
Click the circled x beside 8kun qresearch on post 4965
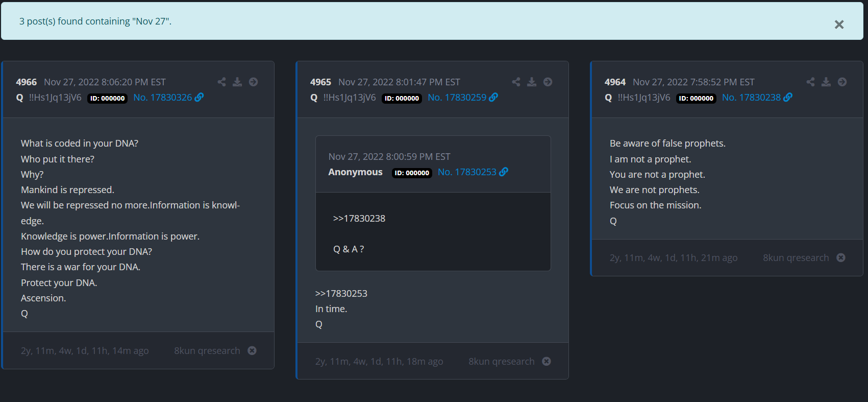[x=547, y=361]
